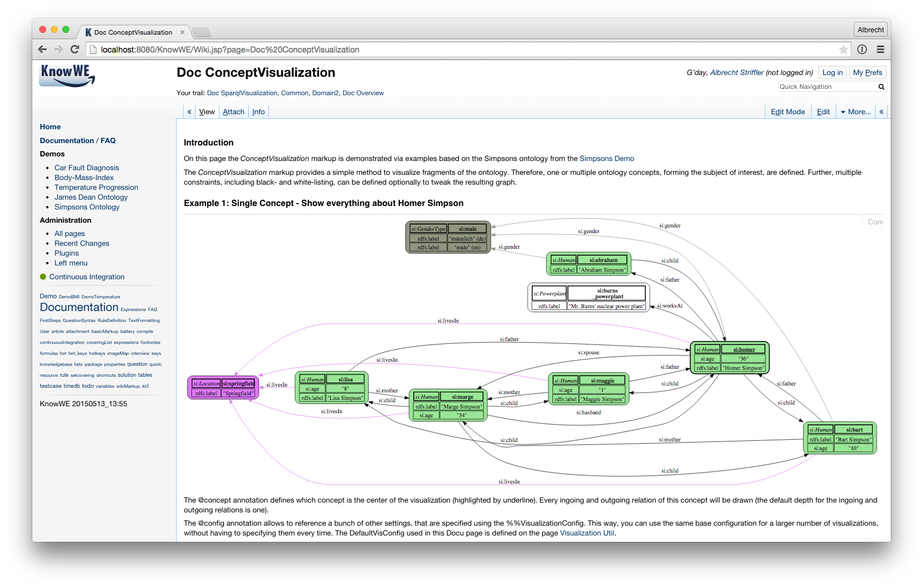923x588 pixels.
Task: Open Temperature Progression demo
Action: [96, 188]
